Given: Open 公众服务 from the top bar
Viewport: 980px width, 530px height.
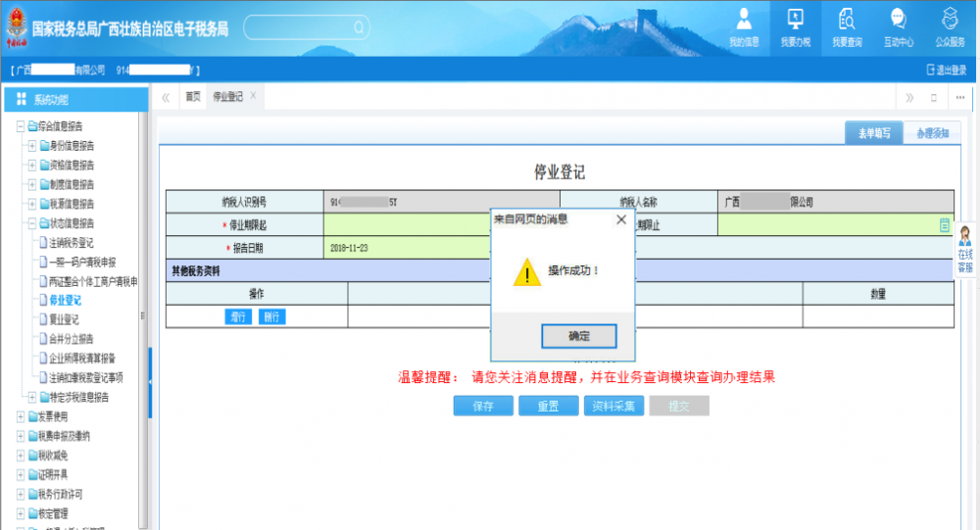Looking at the screenshot, I should click(x=949, y=27).
